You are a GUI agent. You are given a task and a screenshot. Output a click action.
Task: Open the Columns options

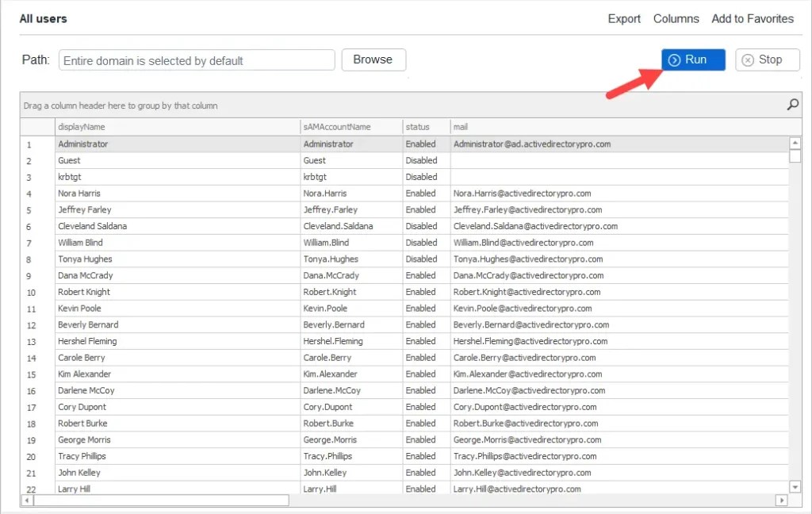676,18
